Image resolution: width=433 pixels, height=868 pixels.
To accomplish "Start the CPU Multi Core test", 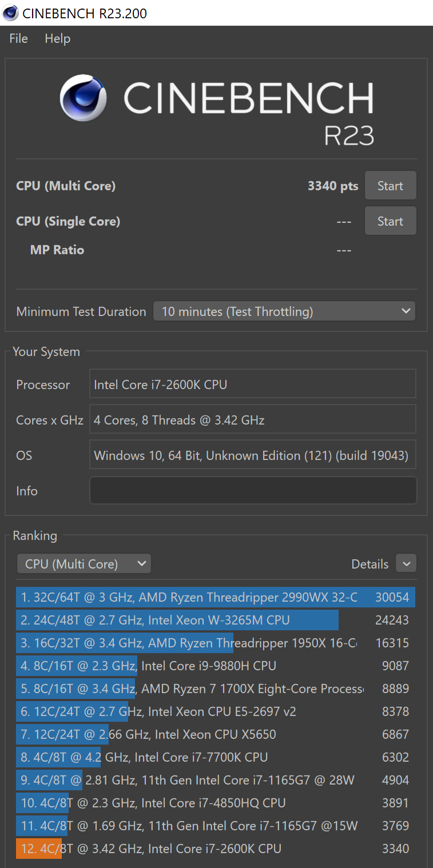I will click(x=390, y=186).
